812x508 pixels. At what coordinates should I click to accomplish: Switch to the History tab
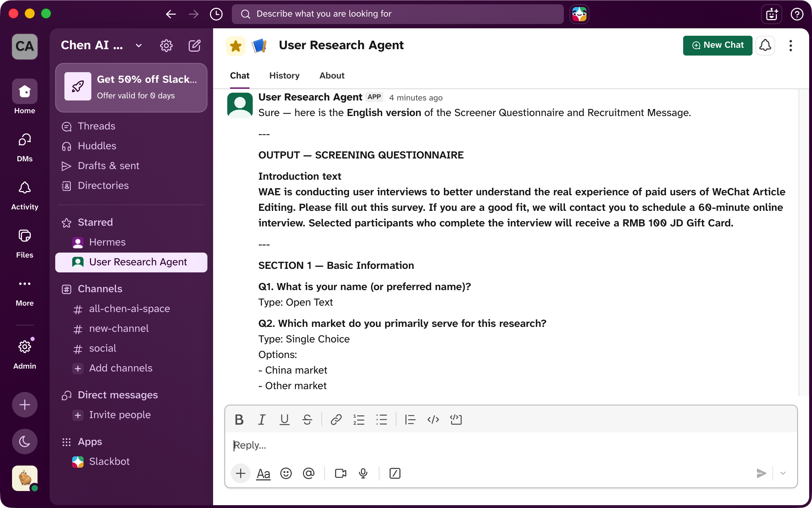click(x=284, y=76)
